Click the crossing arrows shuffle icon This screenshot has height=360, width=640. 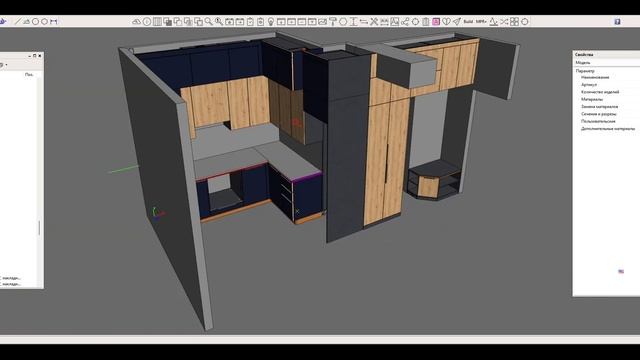pyautogui.click(x=504, y=22)
